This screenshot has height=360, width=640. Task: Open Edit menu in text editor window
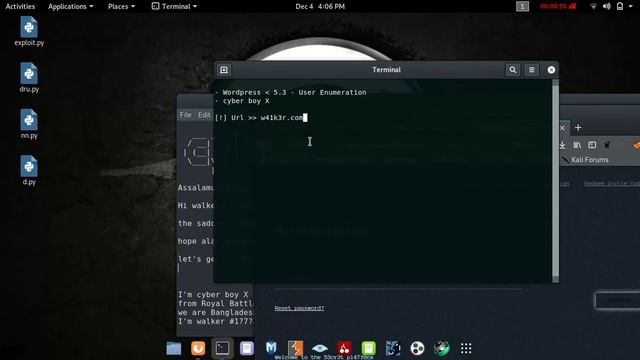(x=204, y=115)
